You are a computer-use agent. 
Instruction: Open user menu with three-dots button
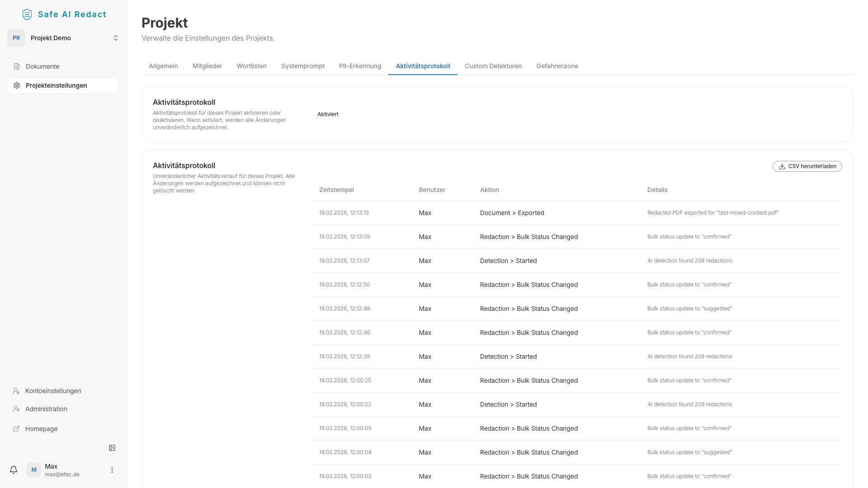coord(112,470)
